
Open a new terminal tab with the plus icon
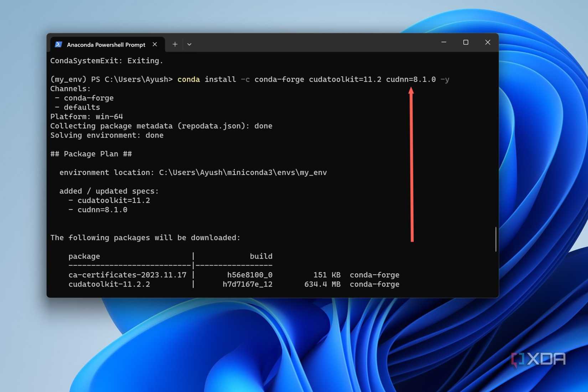tap(175, 44)
